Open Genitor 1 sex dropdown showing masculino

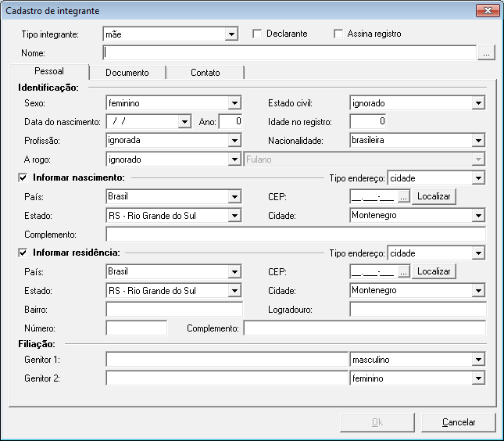[478, 360]
